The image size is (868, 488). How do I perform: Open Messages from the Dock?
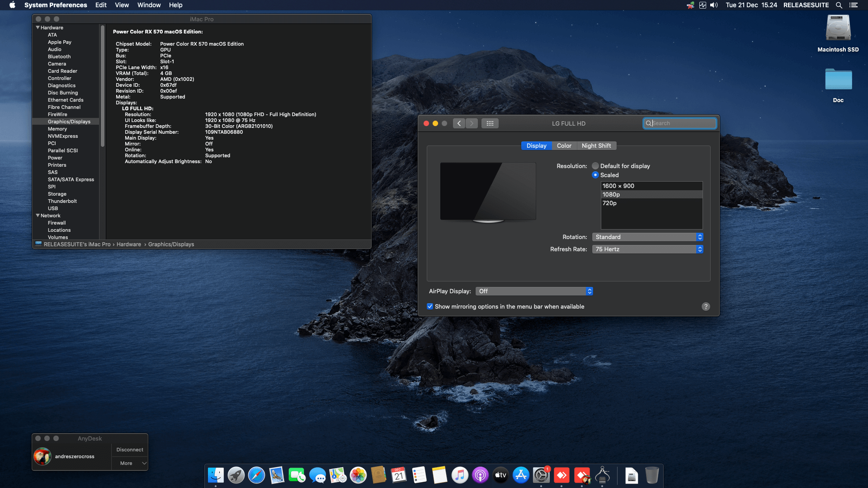[317, 475]
